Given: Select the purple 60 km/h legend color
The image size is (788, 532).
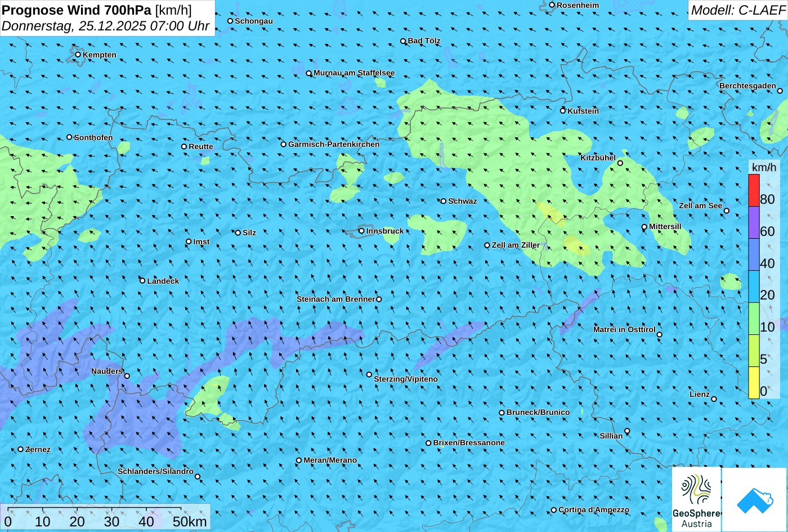Looking at the screenshot, I should pos(754,223).
